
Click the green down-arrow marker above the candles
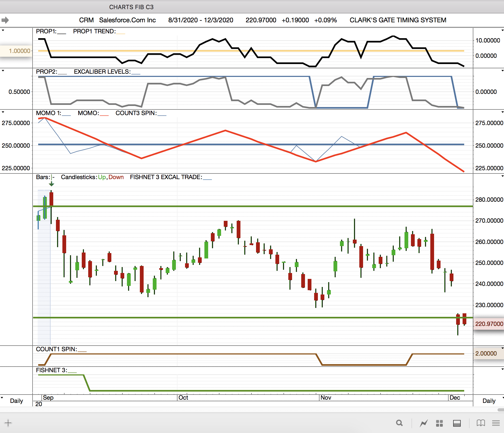(51, 184)
